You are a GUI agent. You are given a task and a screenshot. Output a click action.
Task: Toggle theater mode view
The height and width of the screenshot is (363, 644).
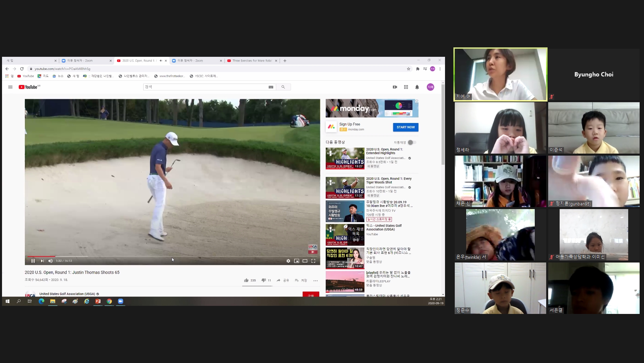(x=305, y=261)
